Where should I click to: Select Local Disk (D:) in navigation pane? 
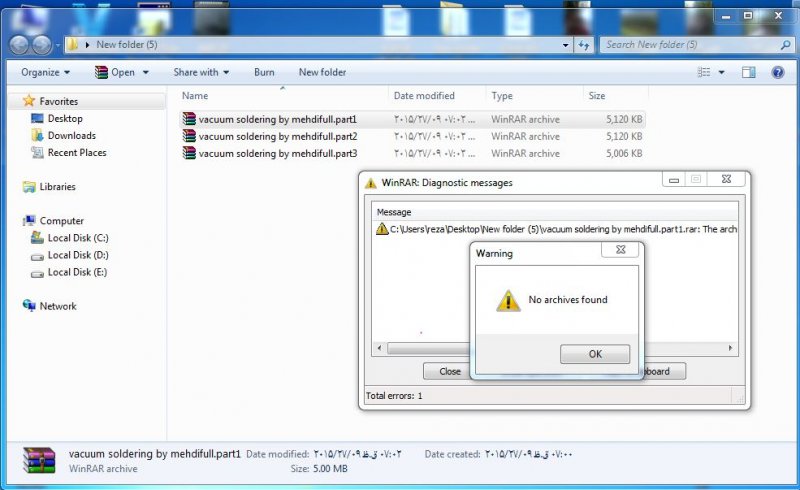[78, 255]
